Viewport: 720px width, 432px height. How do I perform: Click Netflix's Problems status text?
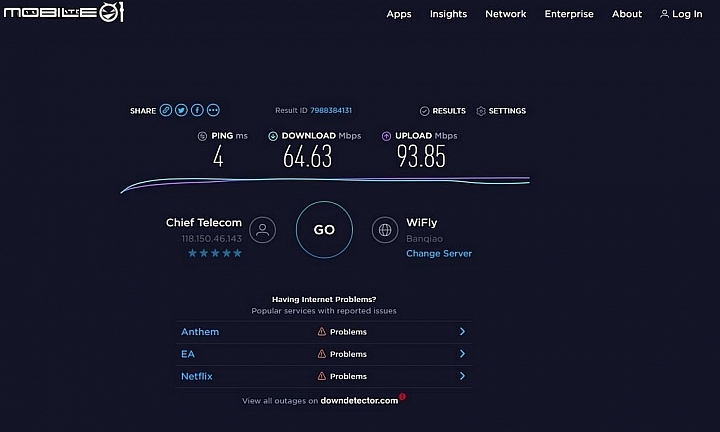[348, 376]
